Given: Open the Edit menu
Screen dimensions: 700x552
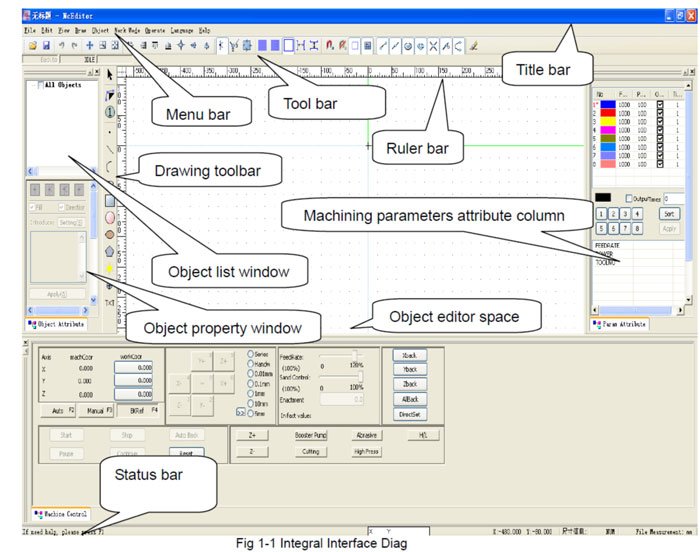Looking at the screenshot, I should tap(47, 30).
